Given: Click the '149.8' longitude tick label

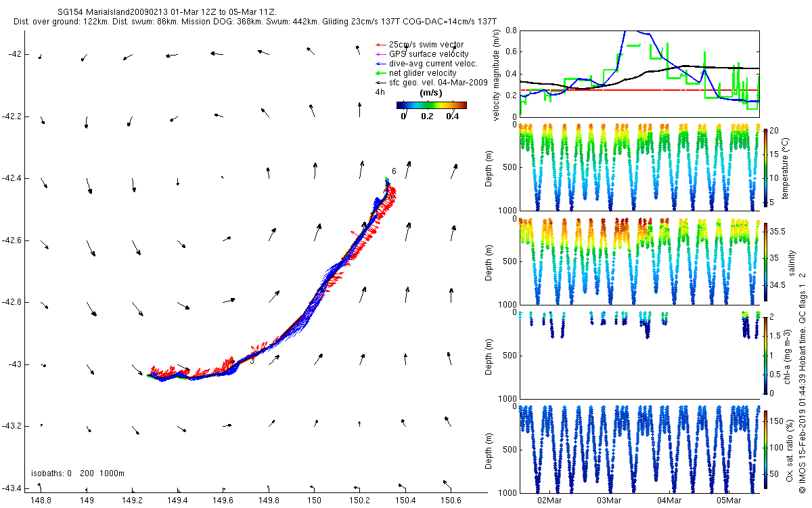Looking at the screenshot, I should (x=269, y=501).
